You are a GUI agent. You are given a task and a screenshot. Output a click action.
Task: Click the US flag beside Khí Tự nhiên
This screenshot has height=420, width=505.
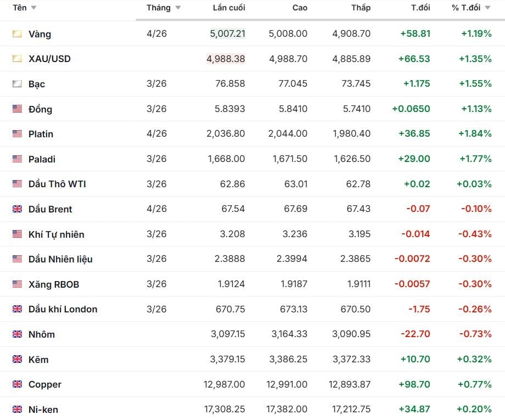(18, 234)
